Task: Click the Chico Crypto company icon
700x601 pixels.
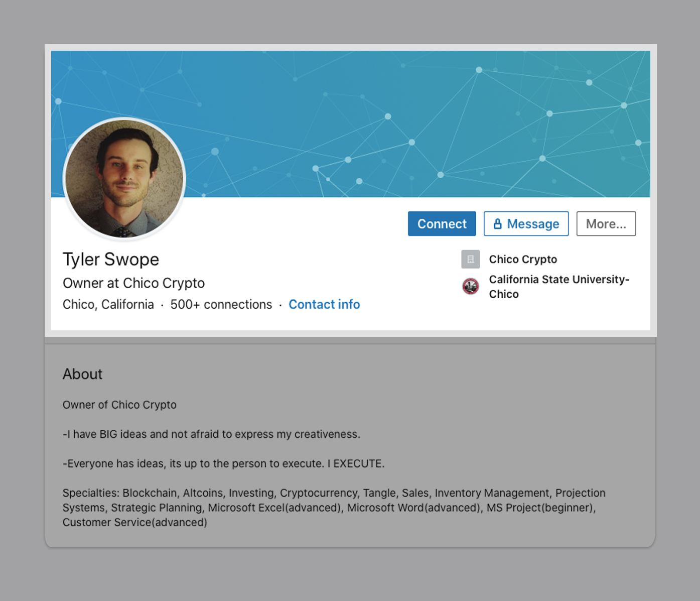Action: point(470,260)
